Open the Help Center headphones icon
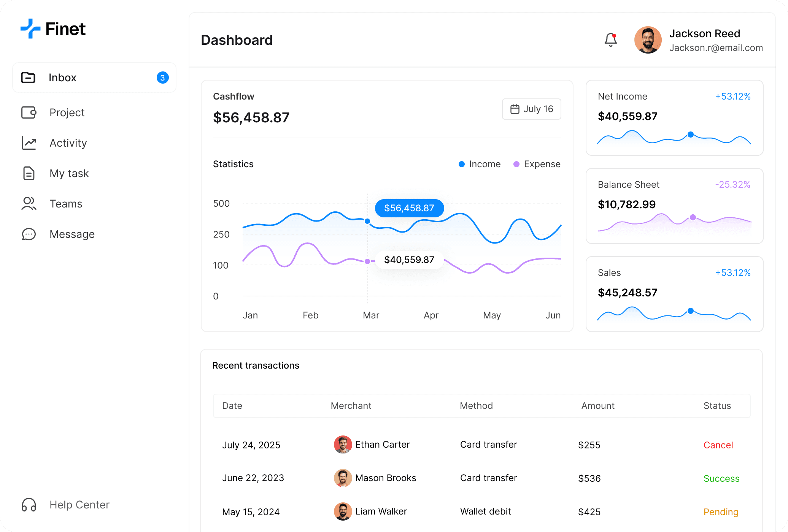 click(x=29, y=505)
